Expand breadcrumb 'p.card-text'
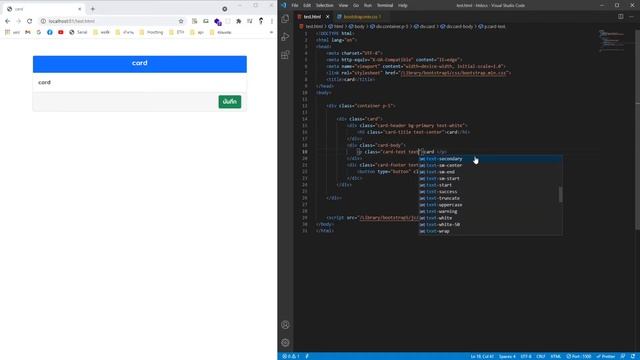 [492, 27]
